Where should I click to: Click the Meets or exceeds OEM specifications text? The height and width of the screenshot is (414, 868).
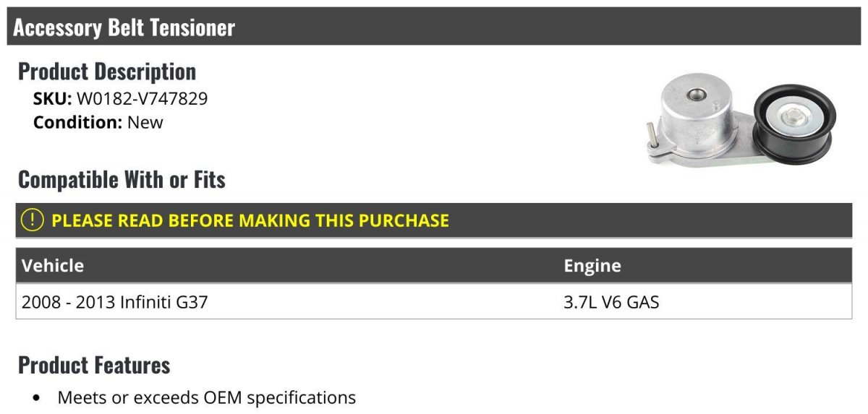[206, 397]
